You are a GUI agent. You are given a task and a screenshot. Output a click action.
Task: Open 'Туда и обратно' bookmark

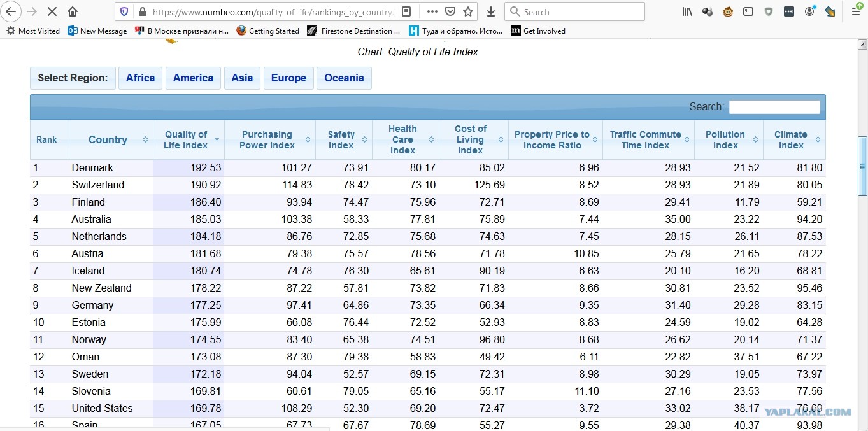coord(455,31)
